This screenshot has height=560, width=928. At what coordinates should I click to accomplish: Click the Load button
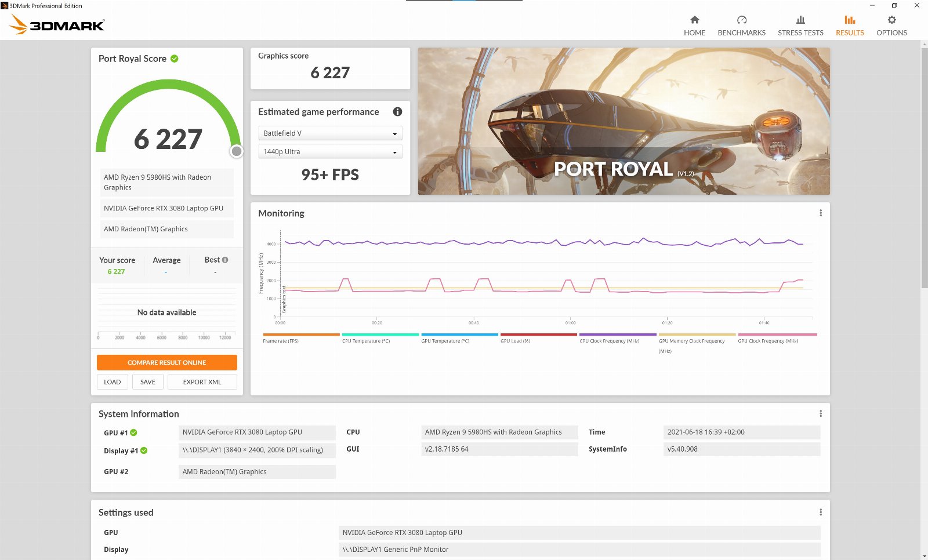(113, 382)
